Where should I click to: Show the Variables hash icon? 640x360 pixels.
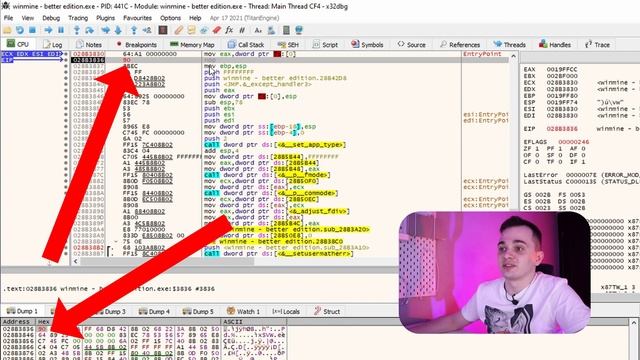click(x=242, y=30)
